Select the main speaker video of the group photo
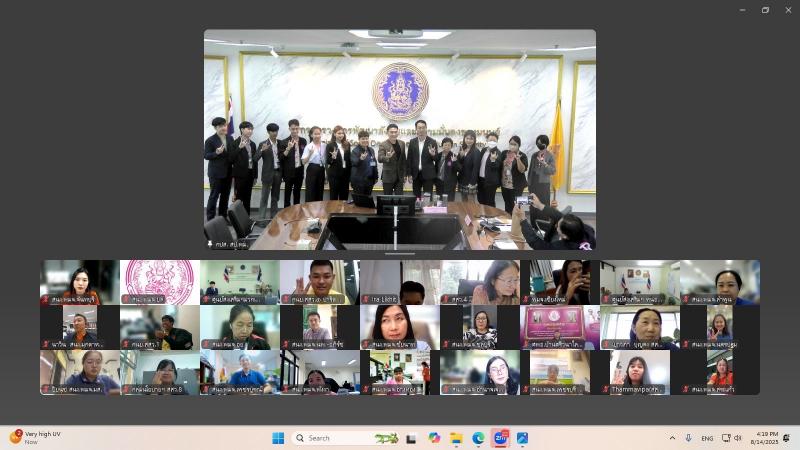 coord(400,139)
